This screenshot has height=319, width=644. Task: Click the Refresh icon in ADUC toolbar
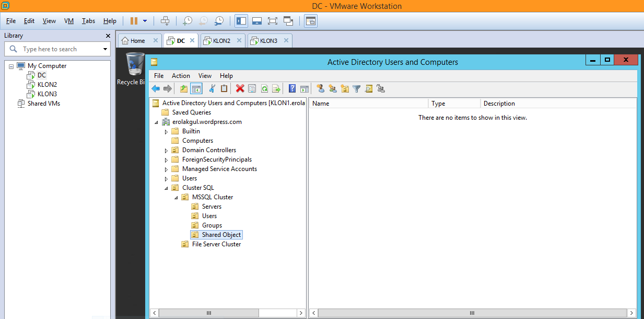[264, 89]
